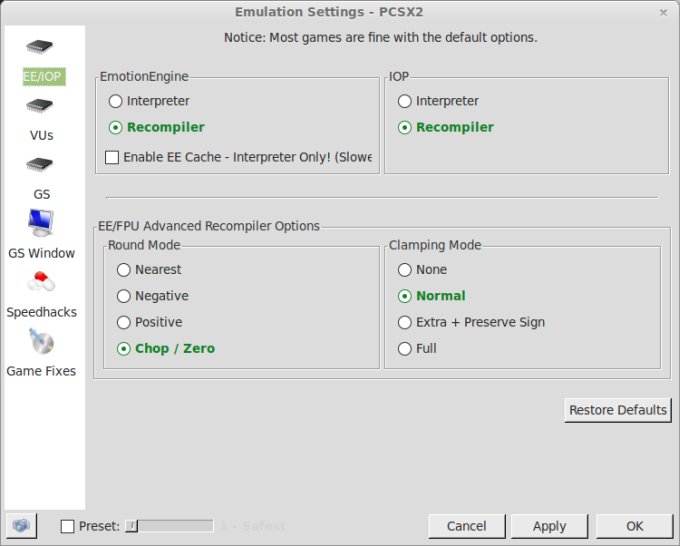Open the GS Window monitor icon
The image size is (680, 546).
[41, 222]
